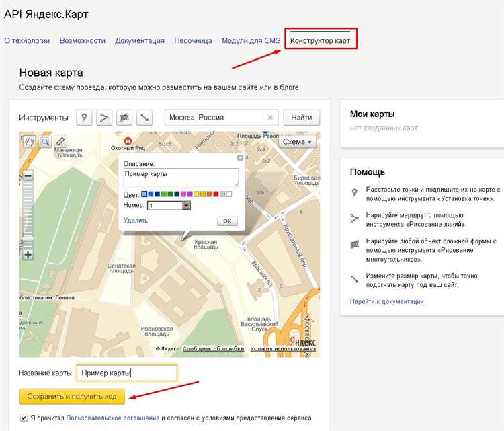Click the Ивановская площадь map label
The width and height of the screenshot is (504, 431).
(x=157, y=331)
